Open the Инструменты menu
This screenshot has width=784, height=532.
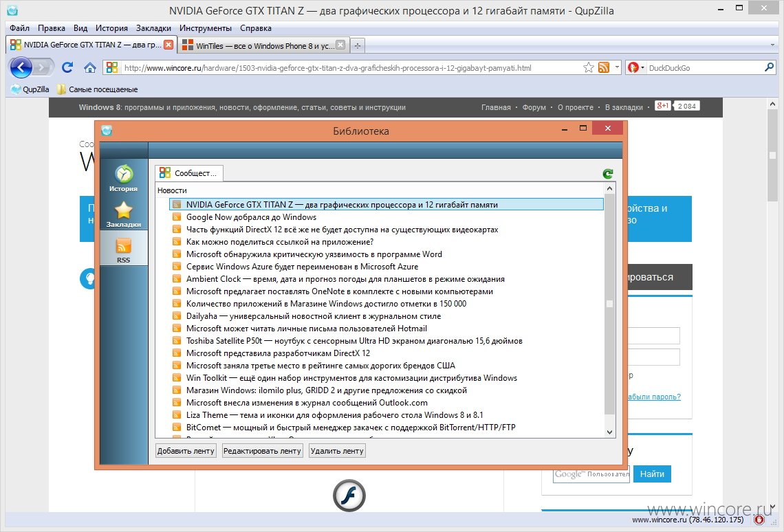pos(206,28)
